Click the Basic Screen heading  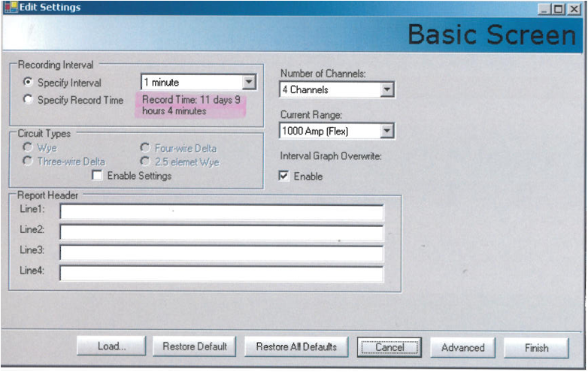(492, 35)
